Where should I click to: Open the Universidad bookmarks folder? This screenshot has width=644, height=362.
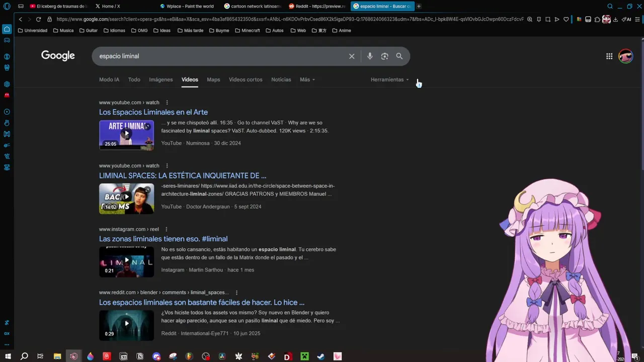[x=32, y=30]
